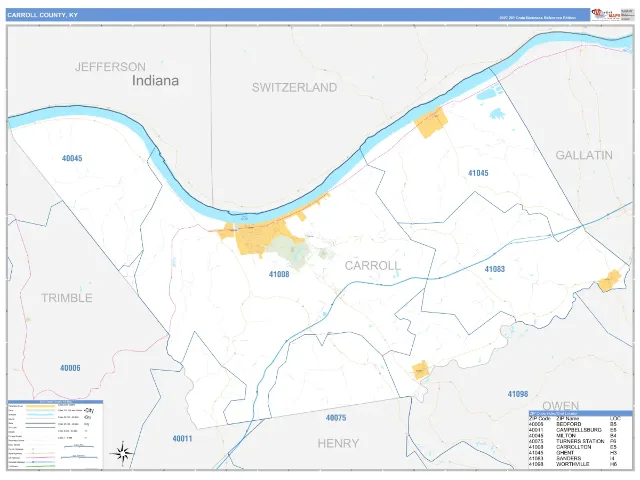Click the light blue water swatch in legend
This screenshot has width=640, height=480.
pyautogui.click(x=40, y=415)
